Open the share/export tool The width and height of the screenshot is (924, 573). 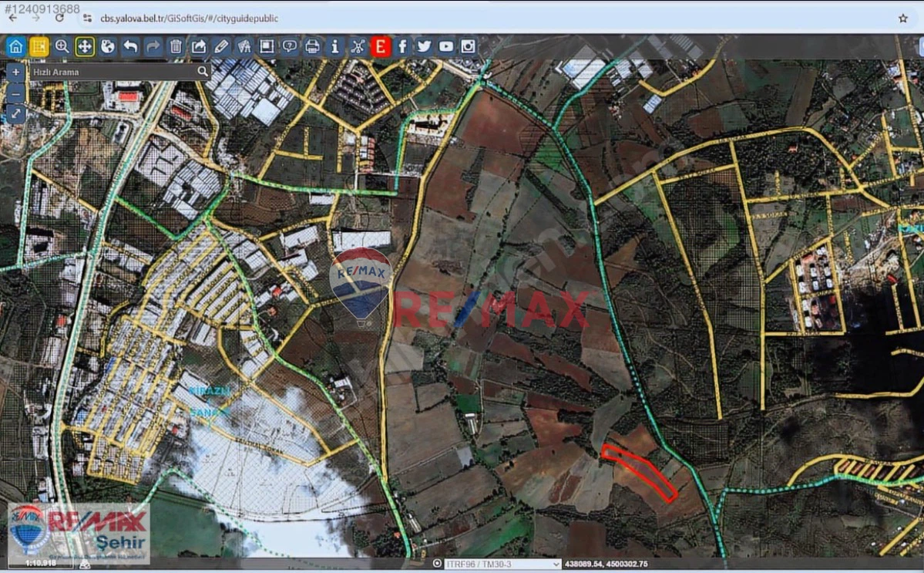(199, 46)
